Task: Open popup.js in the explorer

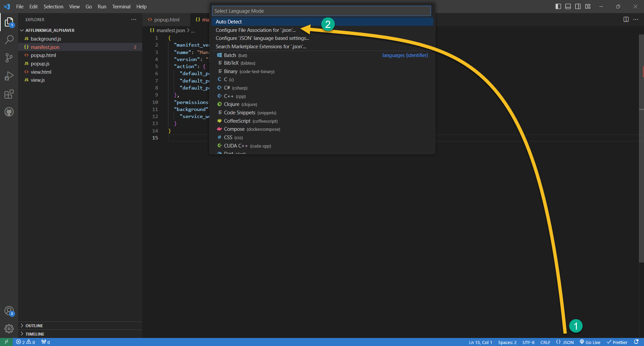Action: pyautogui.click(x=80, y=64)
